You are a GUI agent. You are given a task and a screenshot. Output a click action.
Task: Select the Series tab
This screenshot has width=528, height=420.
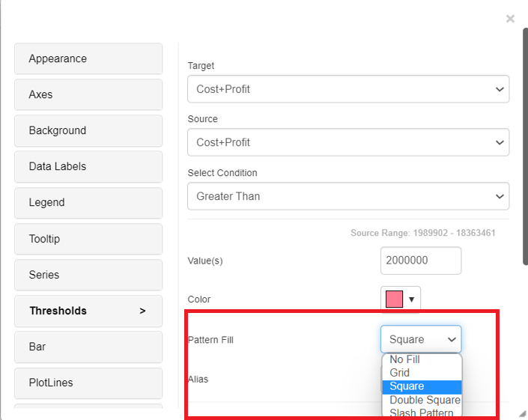coord(88,275)
